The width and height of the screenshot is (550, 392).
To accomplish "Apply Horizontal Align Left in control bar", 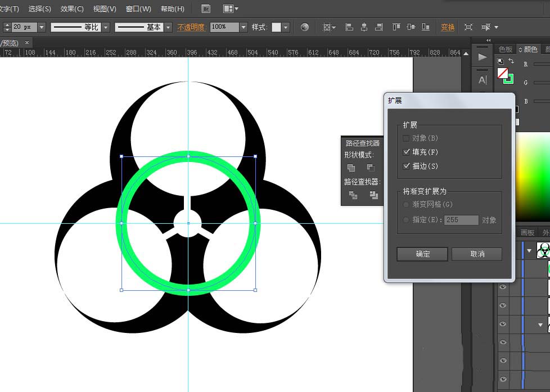I will tap(349, 27).
